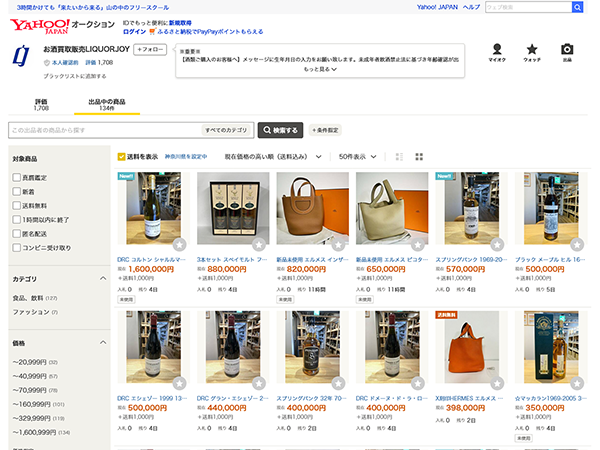The height and width of the screenshot is (450, 600).
Task: Select the 出品中の商品 tab
Action: pos(107,104)
